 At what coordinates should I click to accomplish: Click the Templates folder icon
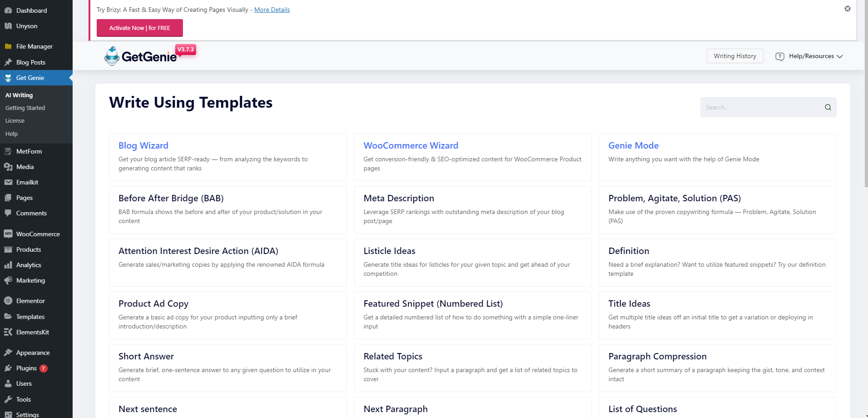tap(8, 317)
